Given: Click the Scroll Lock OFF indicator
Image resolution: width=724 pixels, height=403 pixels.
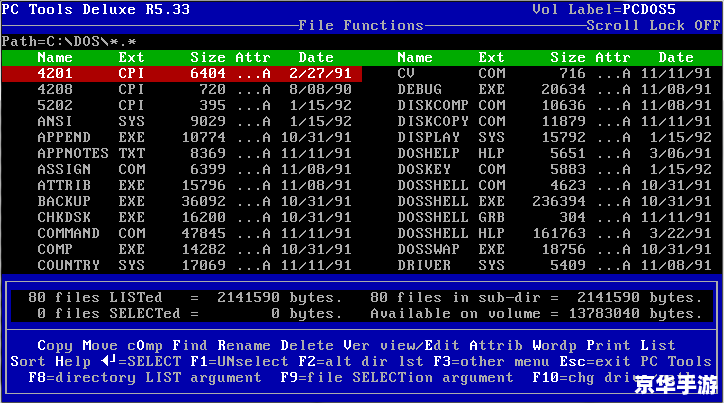Looking at the screenshot, I should pyautogui.click(x=654, y=25).
